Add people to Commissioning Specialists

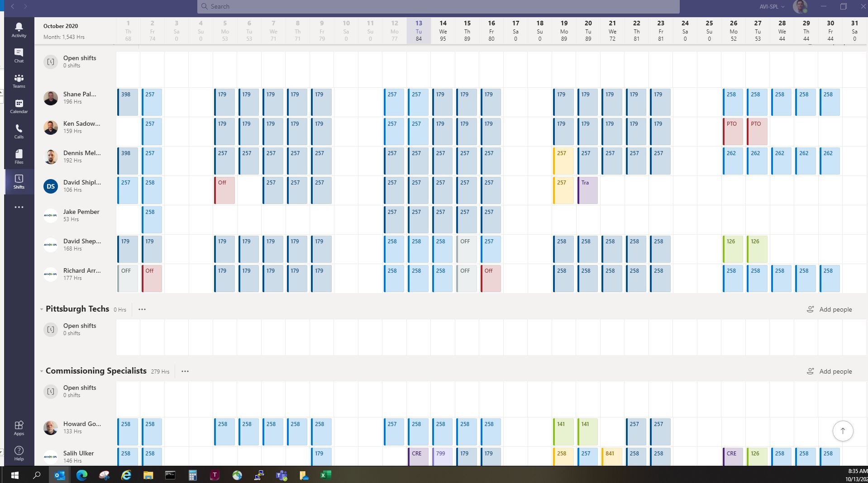tap(829, 371)
